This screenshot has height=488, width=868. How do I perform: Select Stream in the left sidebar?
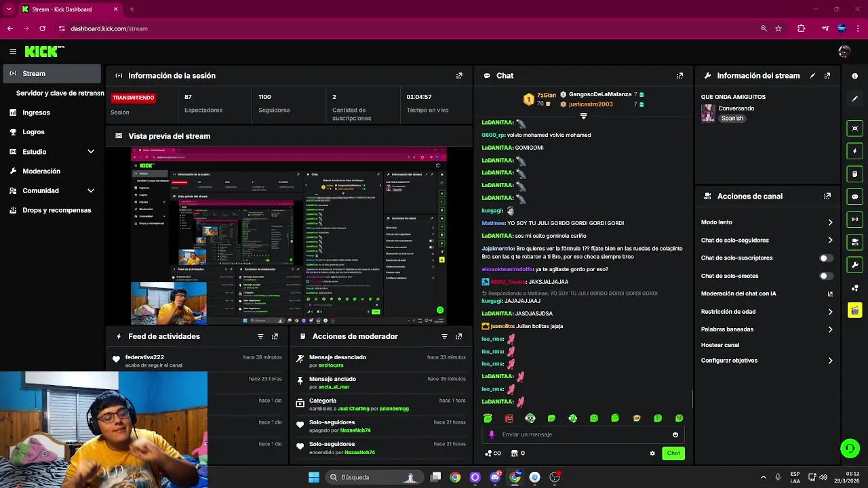(x=52, y=73)
